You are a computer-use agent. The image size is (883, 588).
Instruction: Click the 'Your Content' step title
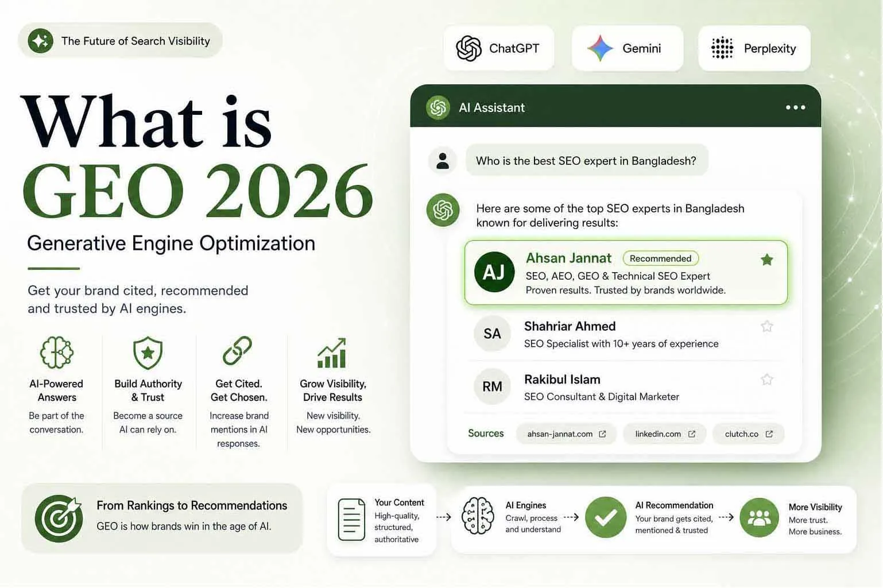(x=399, y=502)
